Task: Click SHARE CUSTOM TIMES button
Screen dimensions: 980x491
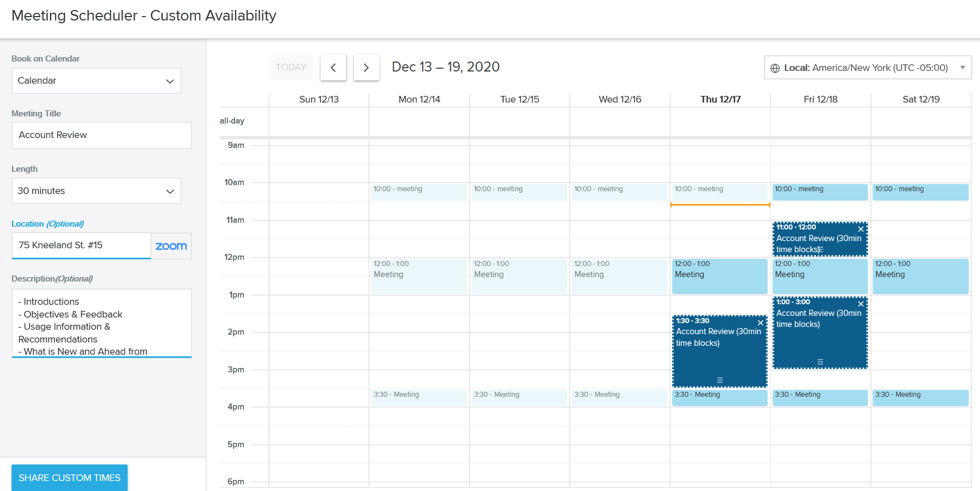Action: pos(69,478)
